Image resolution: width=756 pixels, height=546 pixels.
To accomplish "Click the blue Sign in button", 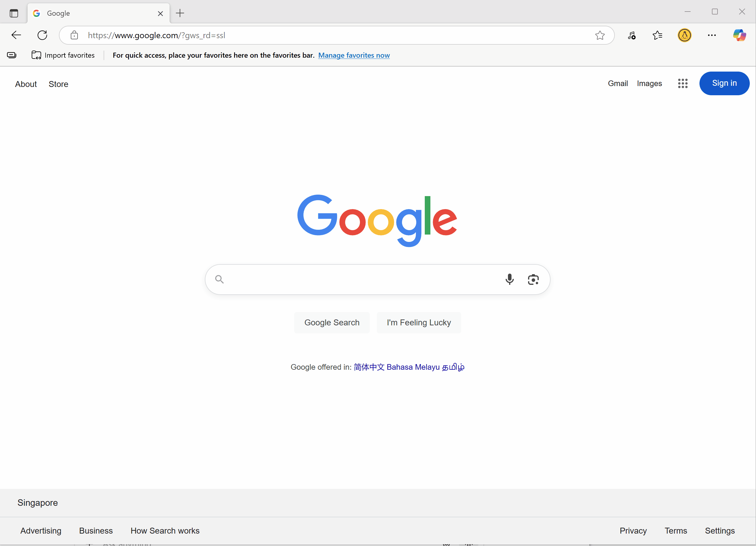I will [724, 83].
